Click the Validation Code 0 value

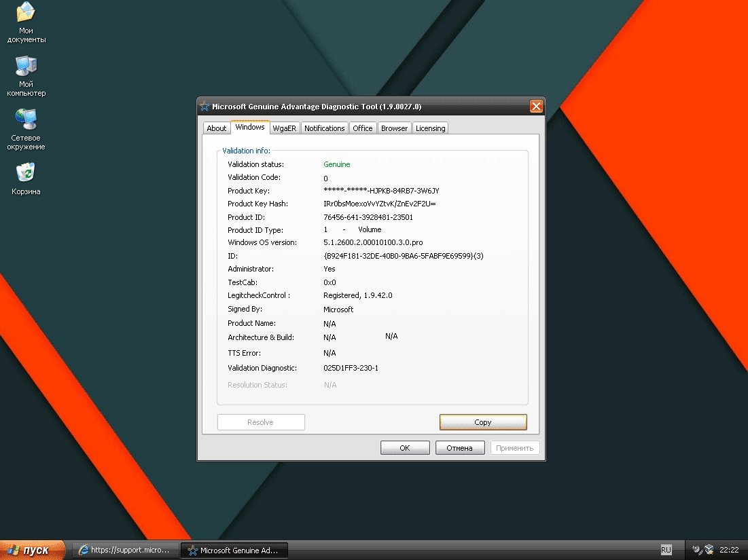pyautogui.click(x=326, y=179)
